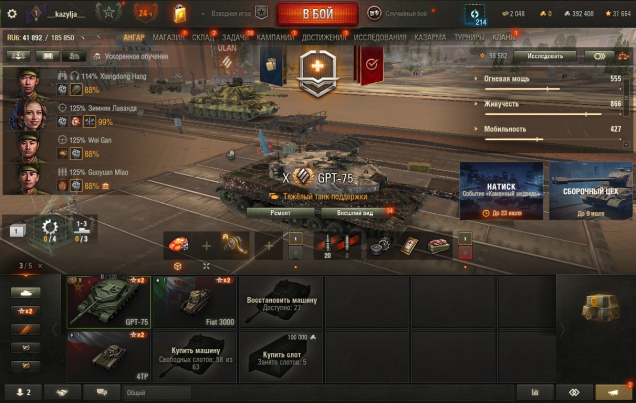
Task: Switch to the МАГАЗИН tab
Action: coord(168,37)
